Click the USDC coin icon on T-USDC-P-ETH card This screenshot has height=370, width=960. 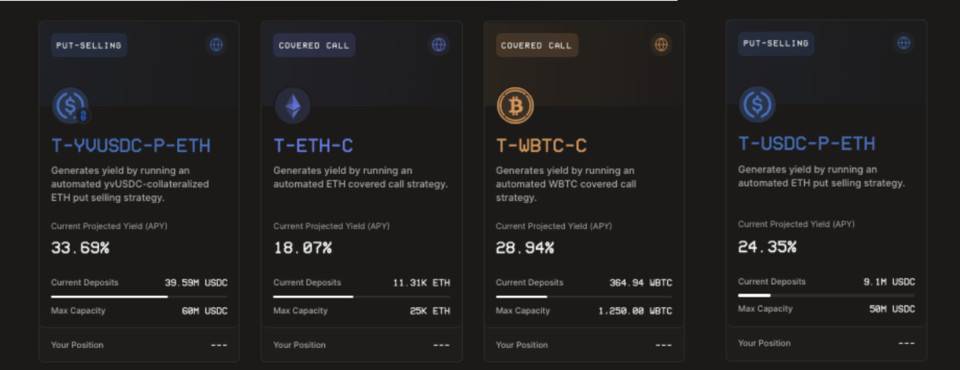pyautogui.click(x=757, y=104)
